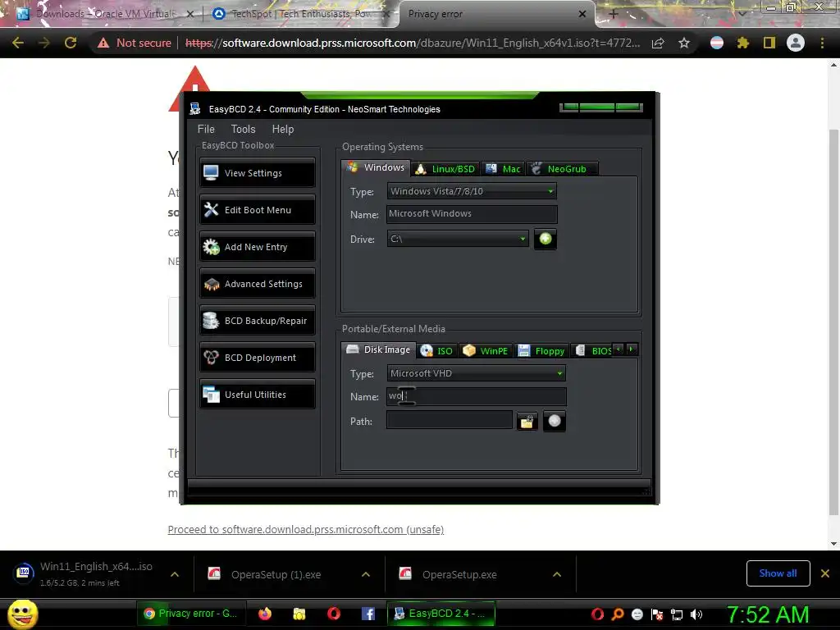Click Show all downloads button

(778, 573)
